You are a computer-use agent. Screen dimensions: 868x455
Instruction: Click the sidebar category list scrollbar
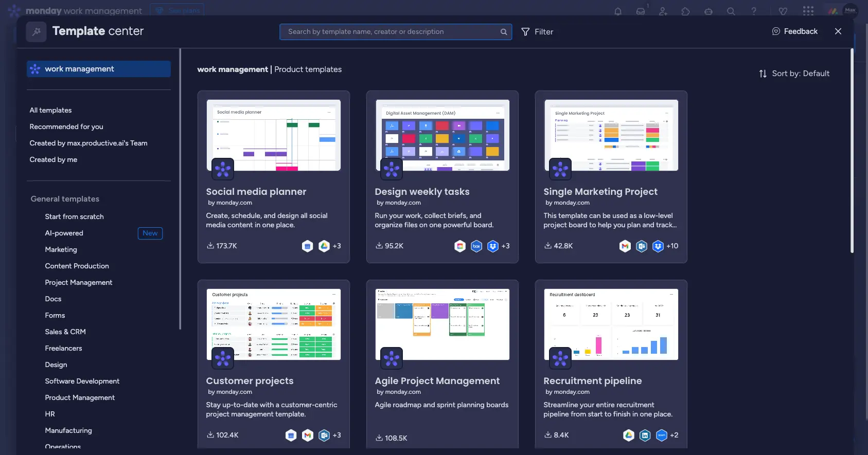point(180,189)
